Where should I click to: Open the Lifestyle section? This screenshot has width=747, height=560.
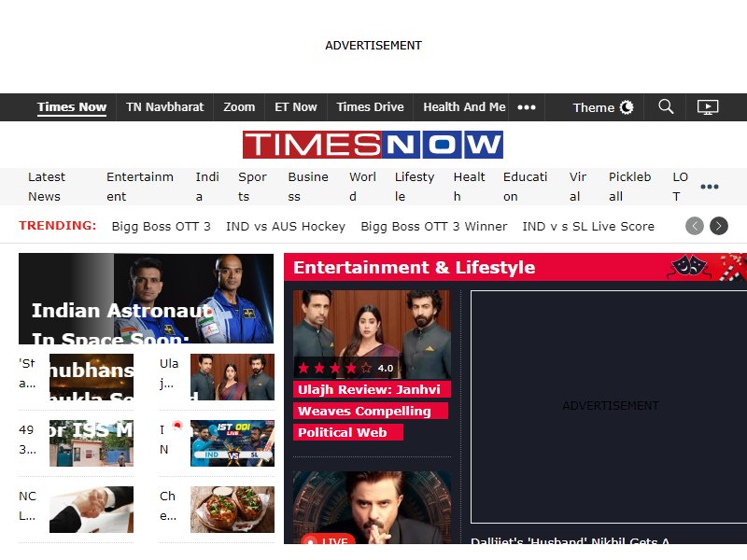coord(415,187)
